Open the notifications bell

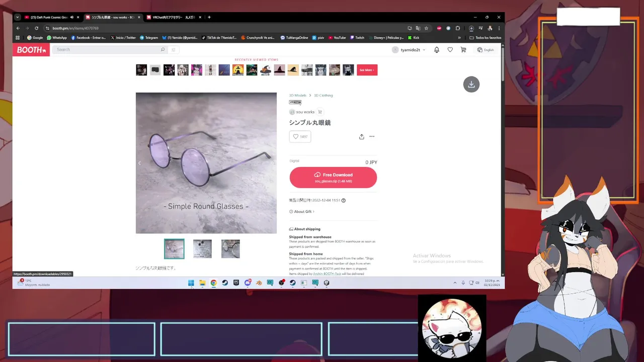click(437, 50)
